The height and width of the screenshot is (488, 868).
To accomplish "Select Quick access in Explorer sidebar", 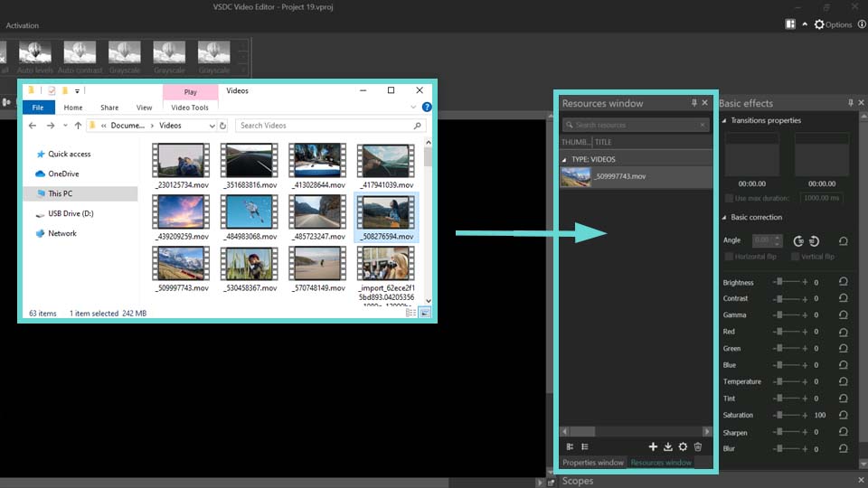I will coord(70,154).
